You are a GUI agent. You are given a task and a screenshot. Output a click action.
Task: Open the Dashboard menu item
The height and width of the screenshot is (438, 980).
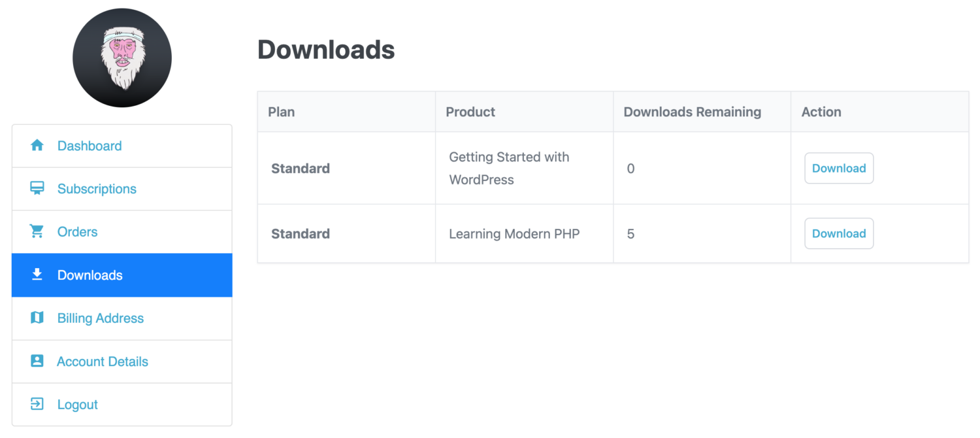[x=122, y=146]
